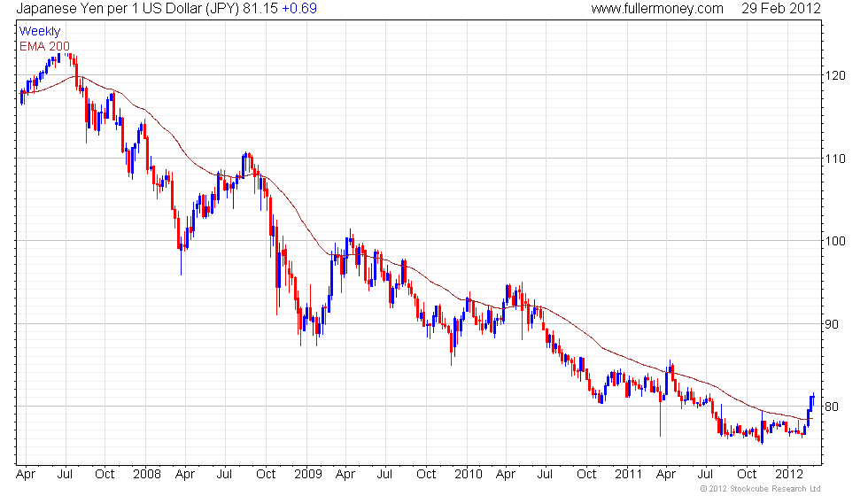The image size is (868, 496).
Task: Click the price change value +0.69
Action: click(299, 8)
